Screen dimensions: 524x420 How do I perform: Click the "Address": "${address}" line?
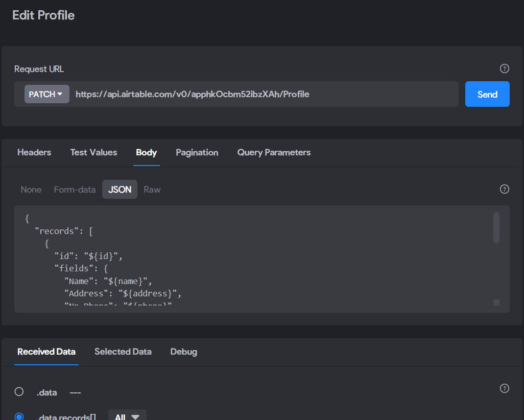pos(123,294)
